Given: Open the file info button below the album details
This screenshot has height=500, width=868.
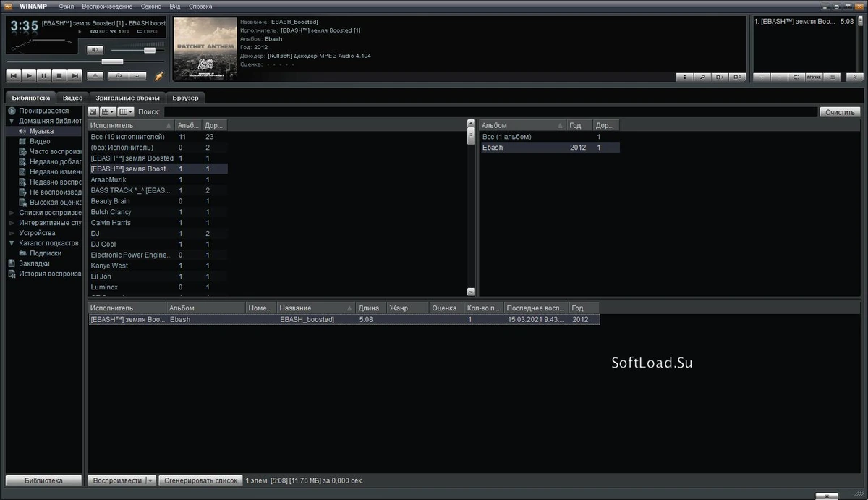Looking at the screenshot, I should point(684,77).
